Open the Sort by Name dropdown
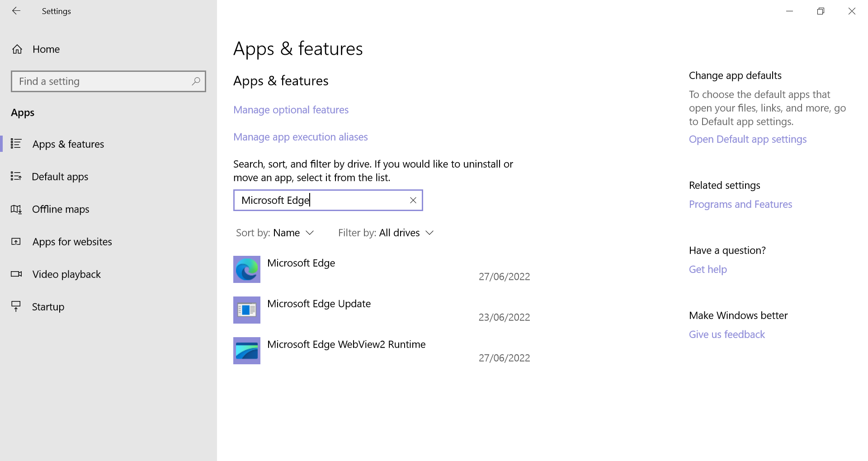The height and width of the screenshot is (461, 868). click(x=275, y=233)
